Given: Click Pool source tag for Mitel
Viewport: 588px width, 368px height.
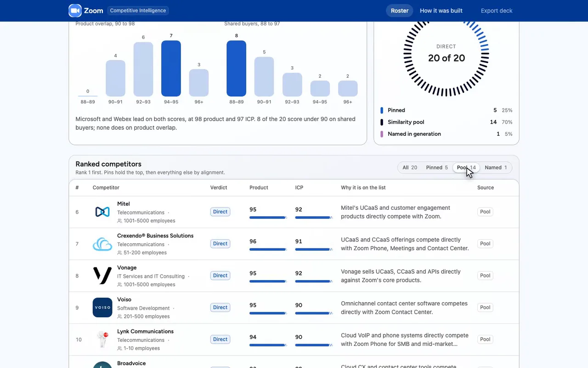Looking at the screenshot, I should click(485, 212).
